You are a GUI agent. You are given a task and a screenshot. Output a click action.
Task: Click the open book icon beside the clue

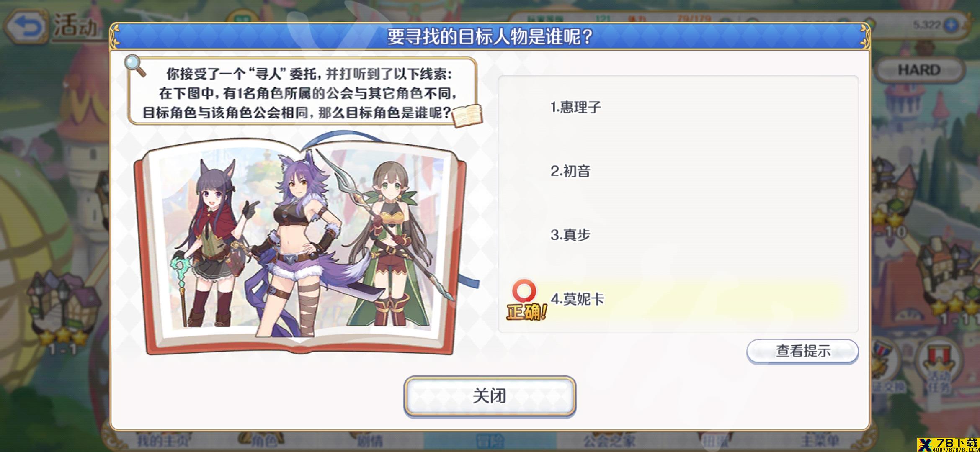[x=467, y=116]
